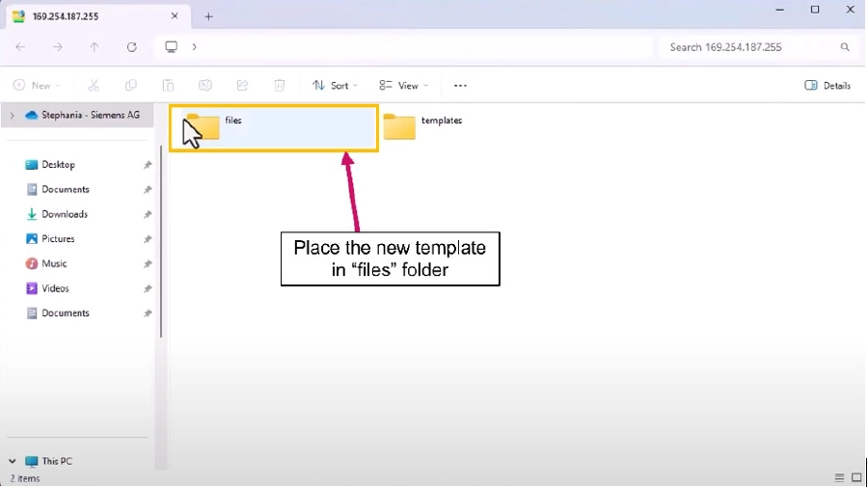Select Downloads in the sidebar

[x=64, y=214]
